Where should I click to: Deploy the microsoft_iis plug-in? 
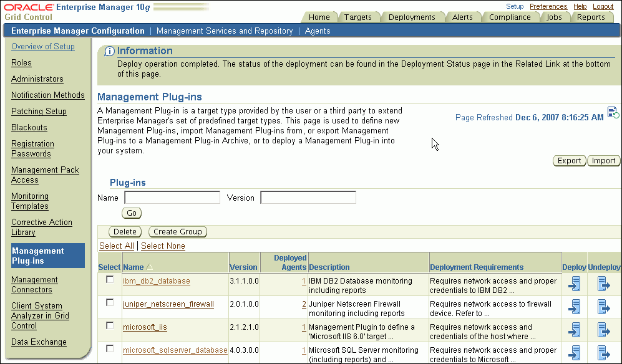(x=575, y=330)
